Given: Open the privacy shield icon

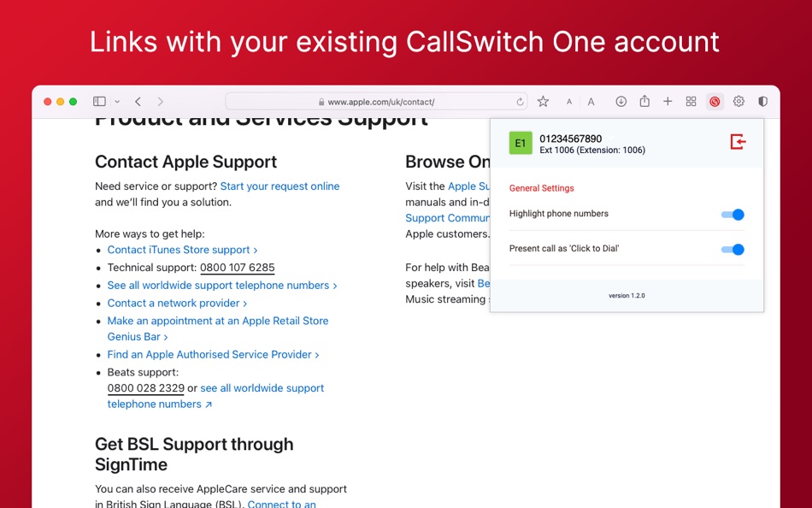Looking at the screenshot, I should 762,102.
